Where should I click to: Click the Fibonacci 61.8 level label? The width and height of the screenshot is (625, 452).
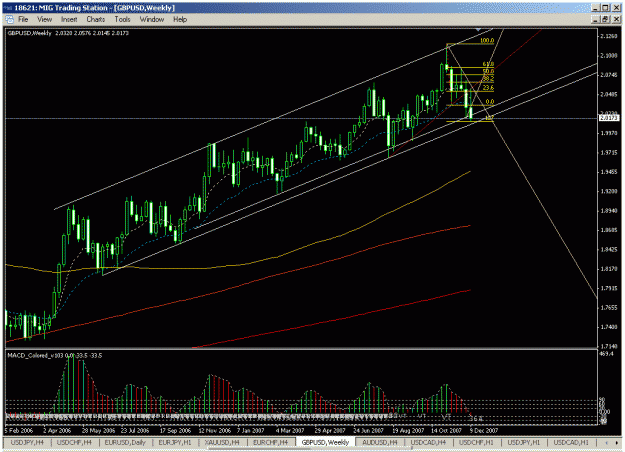[488, 64]
